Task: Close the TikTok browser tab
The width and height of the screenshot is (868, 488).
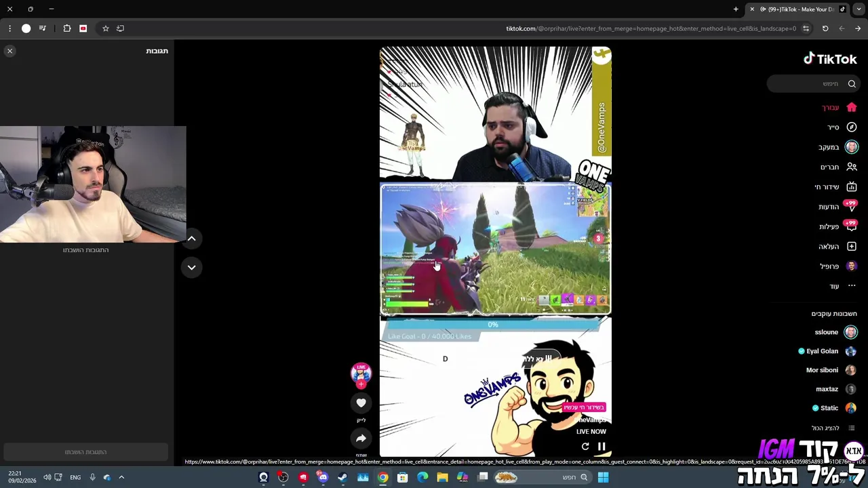Action: [752, 9]
